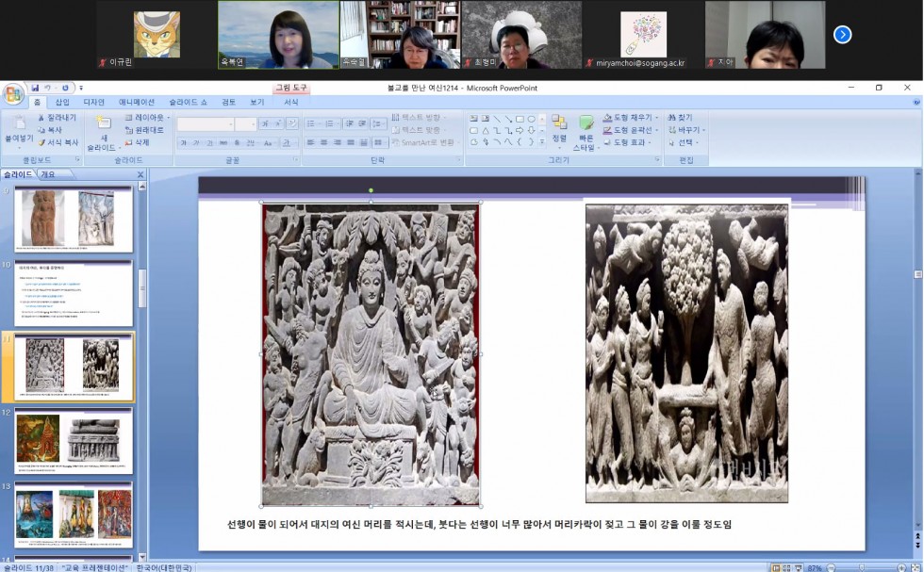This screenshot has width=924, height=572.
Task: Switch to the 개요 outline pane tab
Action: point(48,174)
